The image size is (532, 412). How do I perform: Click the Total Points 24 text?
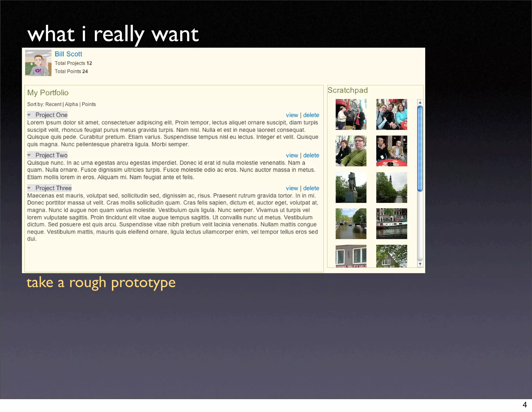point(71,71)
